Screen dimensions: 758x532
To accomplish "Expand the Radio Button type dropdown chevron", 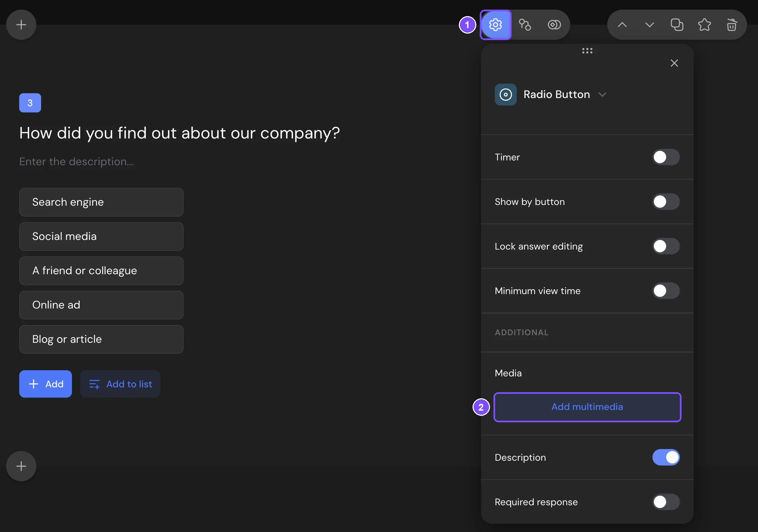I will (x=602, y=95).
